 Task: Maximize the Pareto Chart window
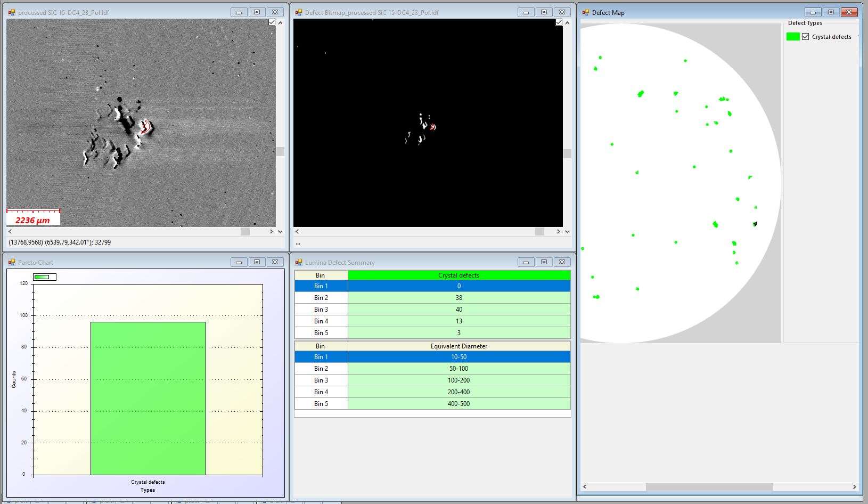coord(257,262)
